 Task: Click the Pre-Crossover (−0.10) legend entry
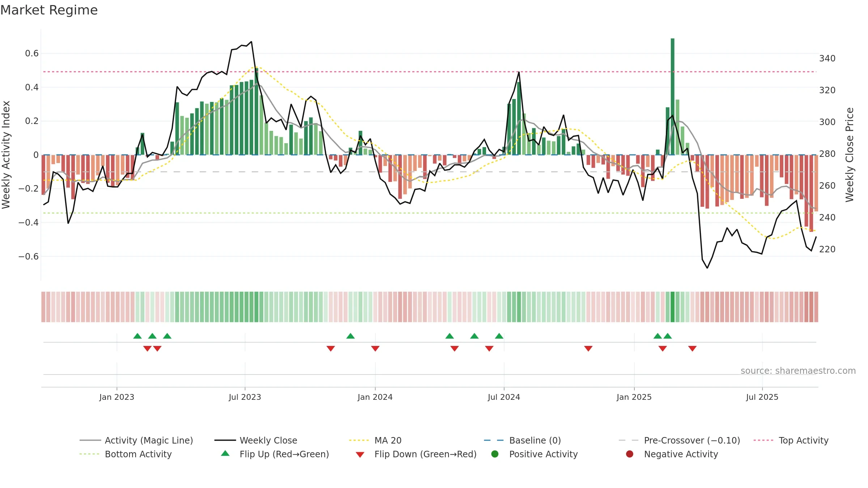pyautogui.click(x=679, y=440)
